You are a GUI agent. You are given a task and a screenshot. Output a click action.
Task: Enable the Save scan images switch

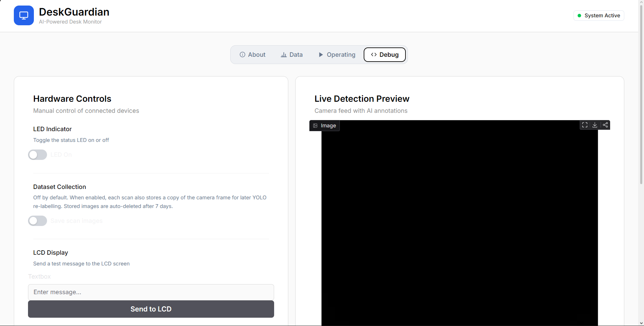(x=38, y=221)
